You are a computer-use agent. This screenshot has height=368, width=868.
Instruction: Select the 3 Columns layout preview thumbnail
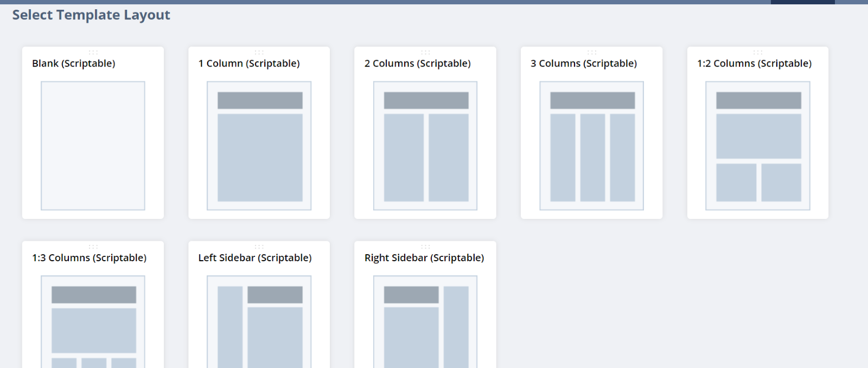(x=591, y=145)
